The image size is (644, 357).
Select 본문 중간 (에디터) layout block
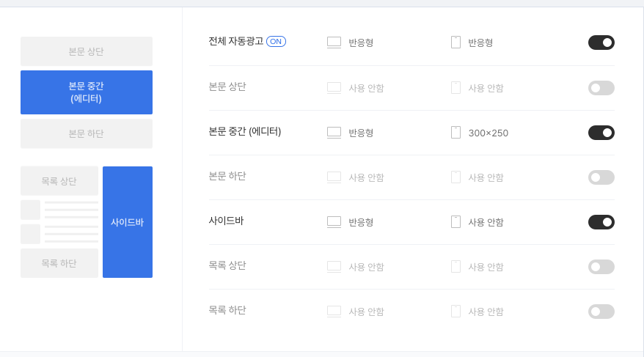pyautogui.click(x=87, y=92)
